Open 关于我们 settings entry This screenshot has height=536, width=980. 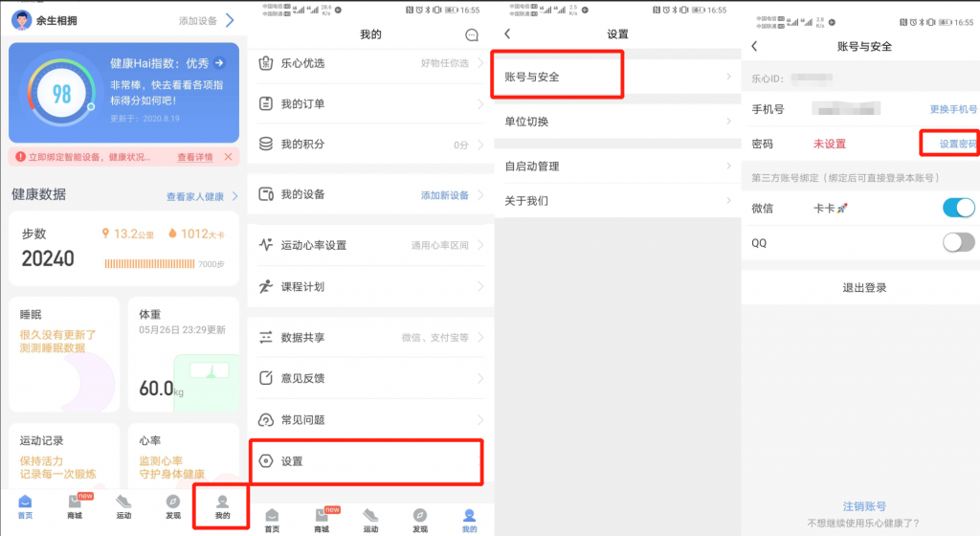pyautogui.click(x=617, y=201)
